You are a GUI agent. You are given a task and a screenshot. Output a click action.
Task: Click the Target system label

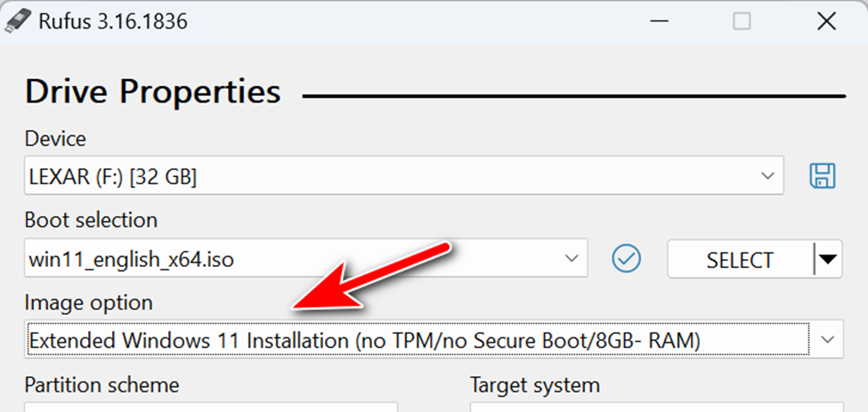click(534, 385)
